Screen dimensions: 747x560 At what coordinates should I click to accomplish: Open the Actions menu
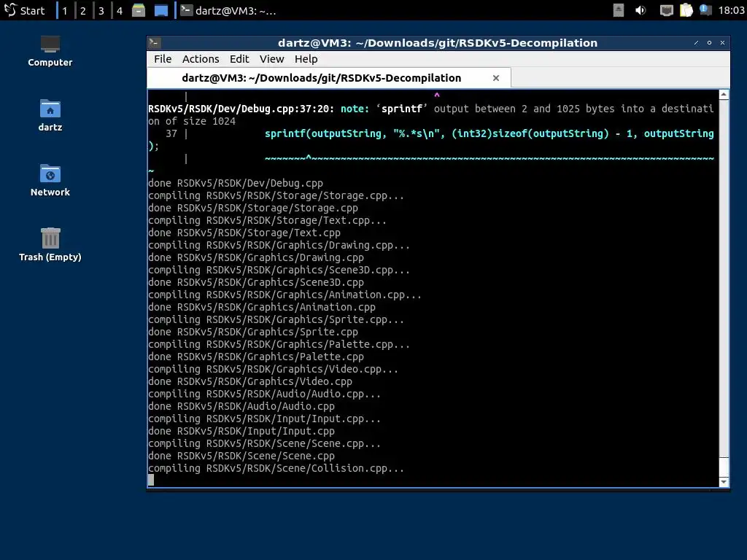(201, 59)
